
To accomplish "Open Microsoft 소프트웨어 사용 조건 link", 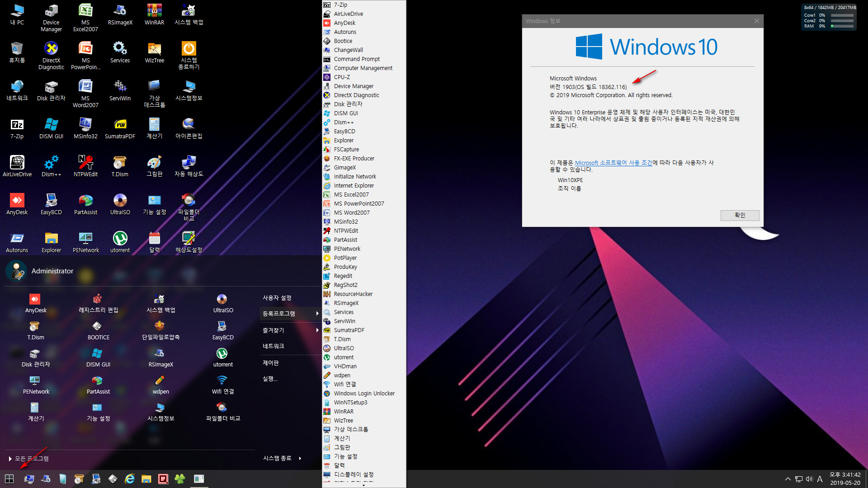I will [x=613, y=163].
